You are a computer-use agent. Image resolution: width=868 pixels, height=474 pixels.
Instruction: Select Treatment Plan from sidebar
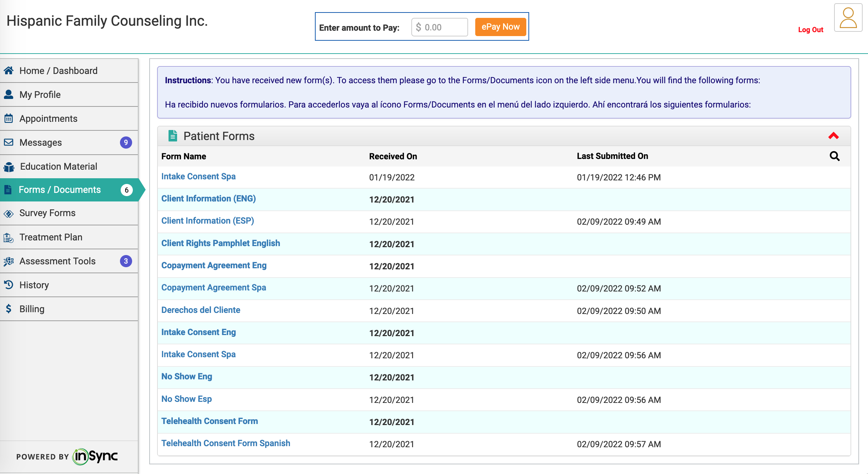coord(51,237)
